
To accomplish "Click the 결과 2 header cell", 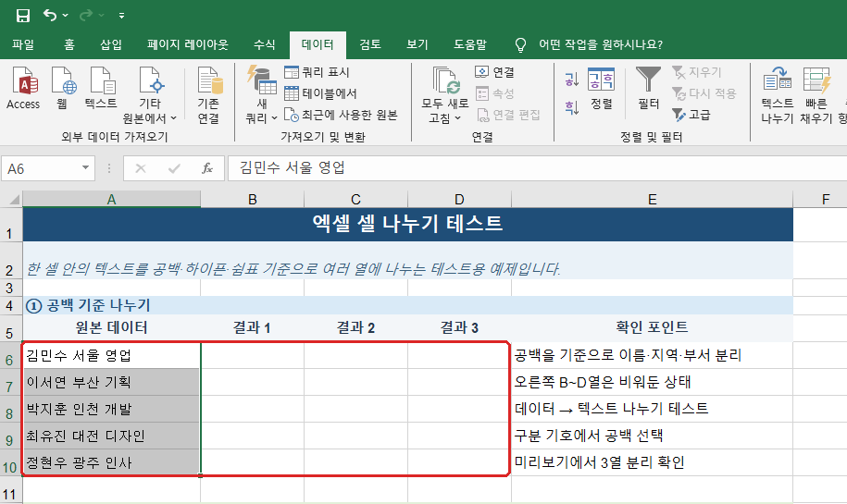I will coord(355,327).
